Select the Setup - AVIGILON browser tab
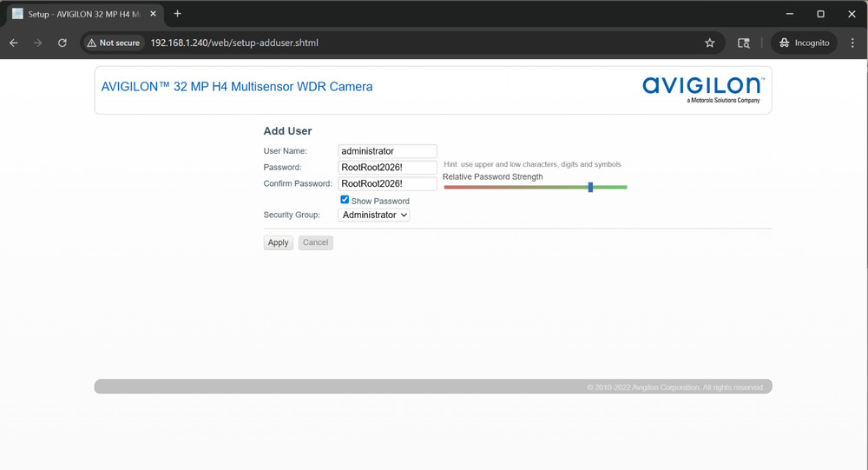This screenshot has height=470, width=868. click(x=85, y=14)
